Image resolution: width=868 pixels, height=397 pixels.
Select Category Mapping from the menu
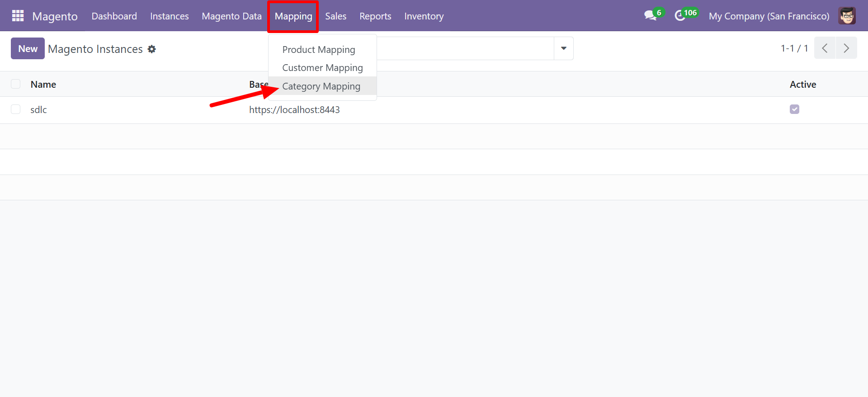coord(321,86)
